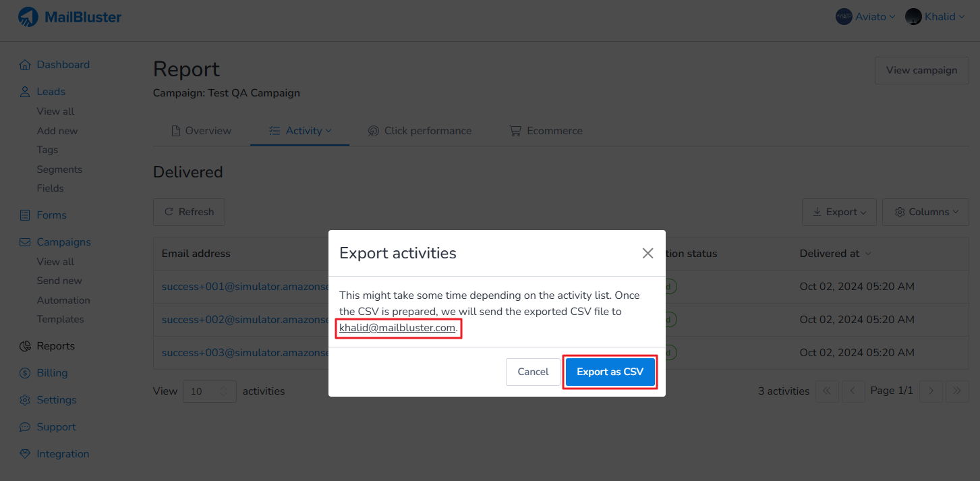The height and width of the screenshot is (481, 980).
Task: Click the Forms icon in sidebar
Action: click(25, 216)
